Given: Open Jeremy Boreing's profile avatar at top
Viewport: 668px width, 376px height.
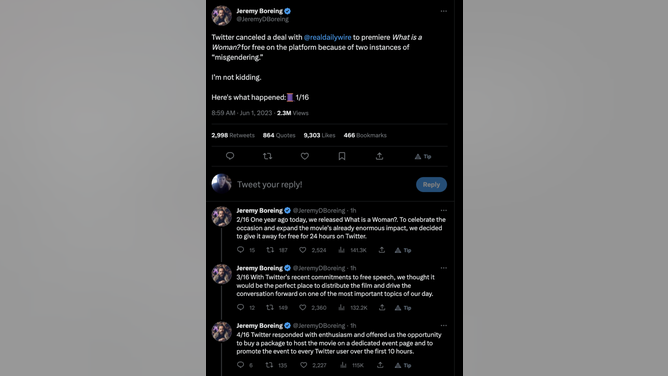Looking at the screenshot, I should click(x=222, y=16).
